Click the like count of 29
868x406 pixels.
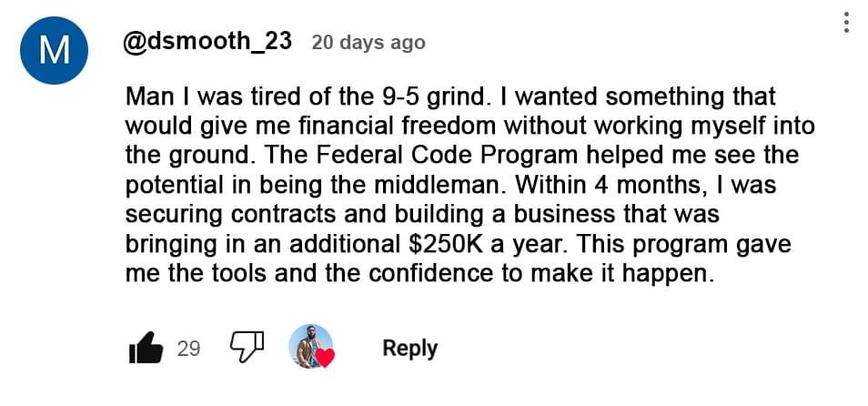pyautogui.click(x=188, y=348)
